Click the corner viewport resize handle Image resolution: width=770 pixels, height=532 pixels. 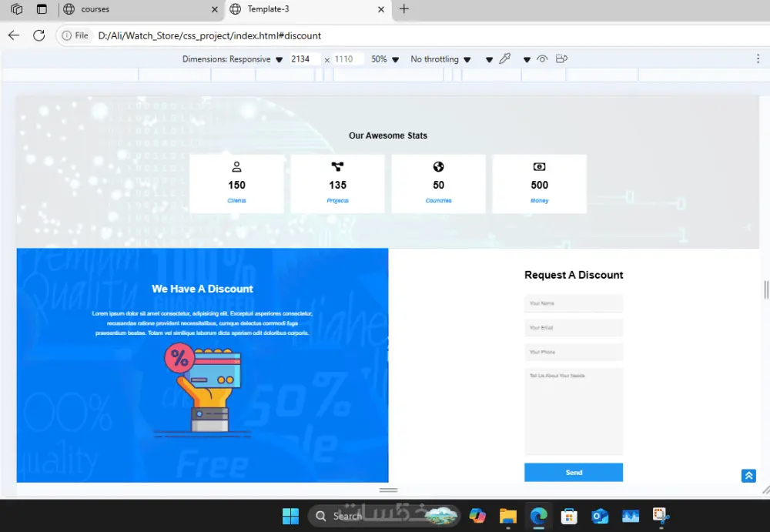(x=765, y=490)
